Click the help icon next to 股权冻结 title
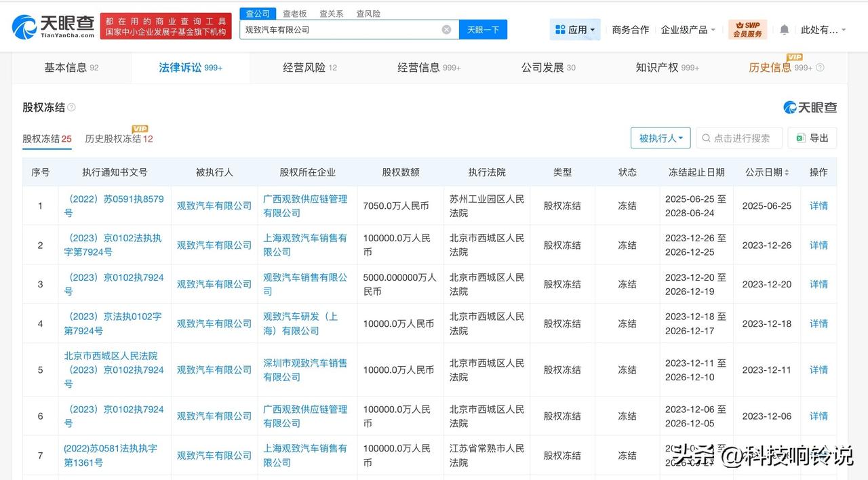Image resolution: width=868 pixels, height=480 pixels. tap(72, 107)
